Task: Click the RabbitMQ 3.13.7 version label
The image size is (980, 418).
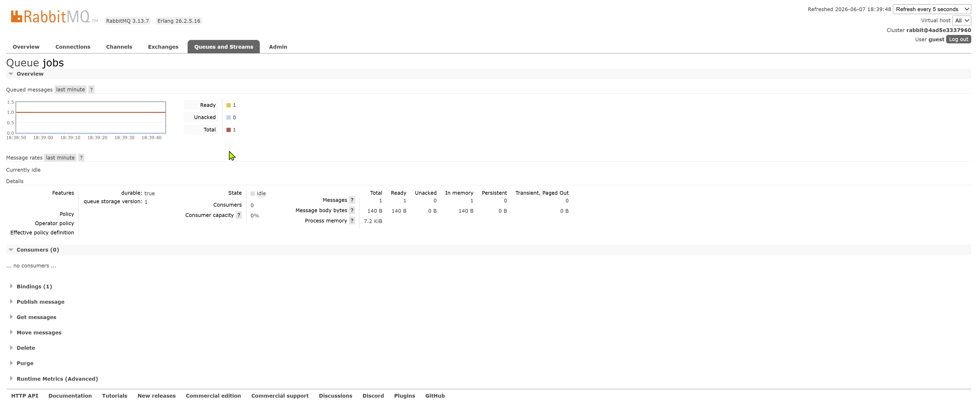Action: pyautogui.click(x=128, y=21)
